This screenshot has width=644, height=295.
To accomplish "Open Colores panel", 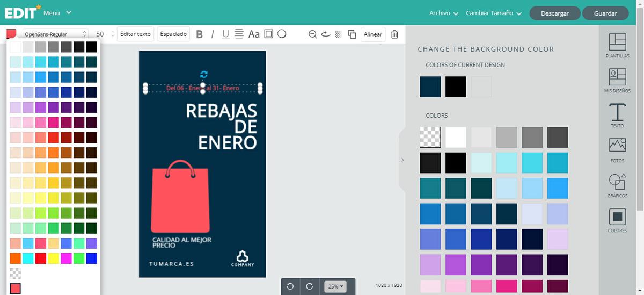I will click(617, 220).
